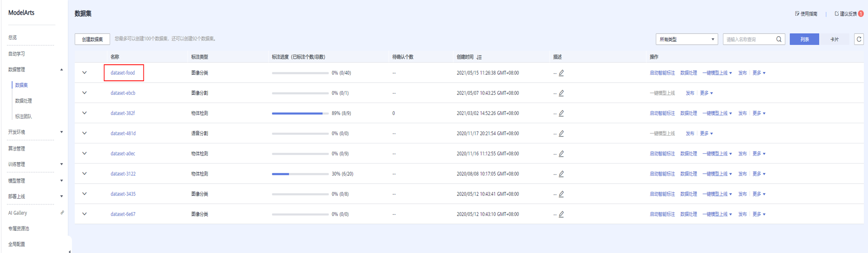Viewport: 868px width, 253px height.
Task: Switch to 列表 list view
Action: pyautogui.click(x=804, y=39)
